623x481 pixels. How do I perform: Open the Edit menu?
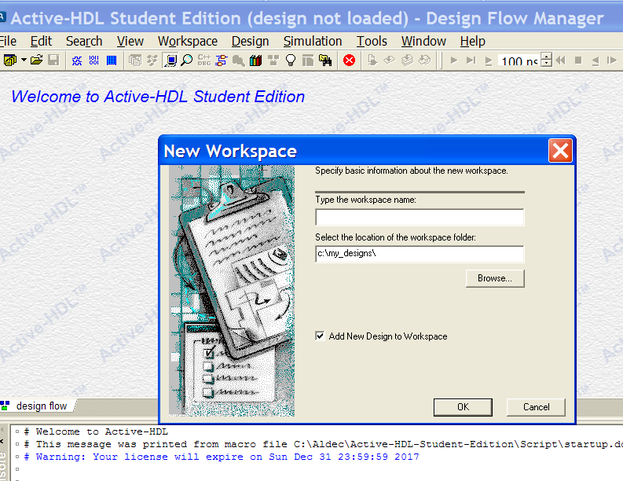coord(41,41)
